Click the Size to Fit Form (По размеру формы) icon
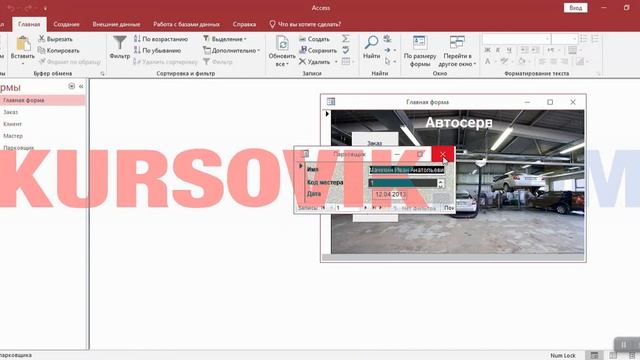 [419, 42]
